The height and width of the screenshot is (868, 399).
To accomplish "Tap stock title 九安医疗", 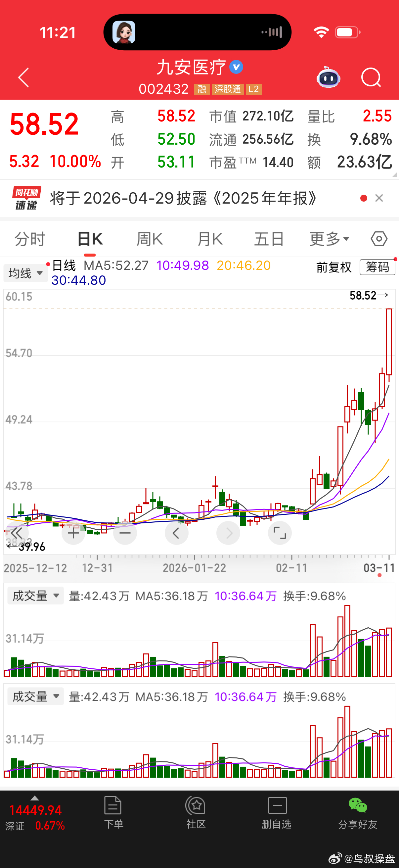I will coord(191,67).
